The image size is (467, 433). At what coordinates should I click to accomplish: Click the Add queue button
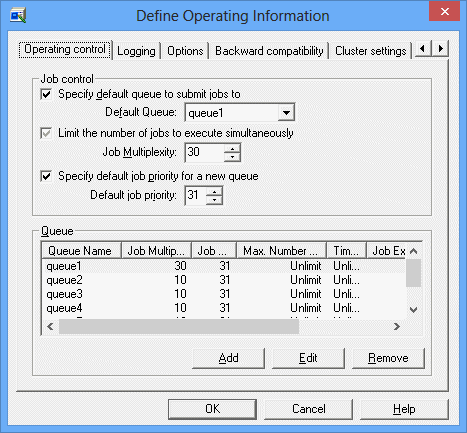pos(228,358)
